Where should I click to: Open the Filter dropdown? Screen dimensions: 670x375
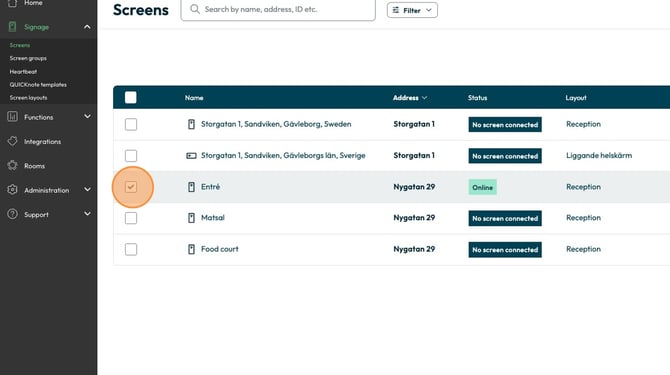412,10
